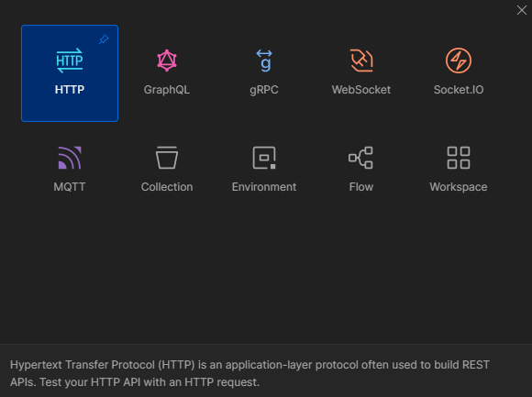Image resolution: width=532 pixels, height=397 pixels.
Task: Click the Socket.IO text label
Action: click(x=459, y=90)
